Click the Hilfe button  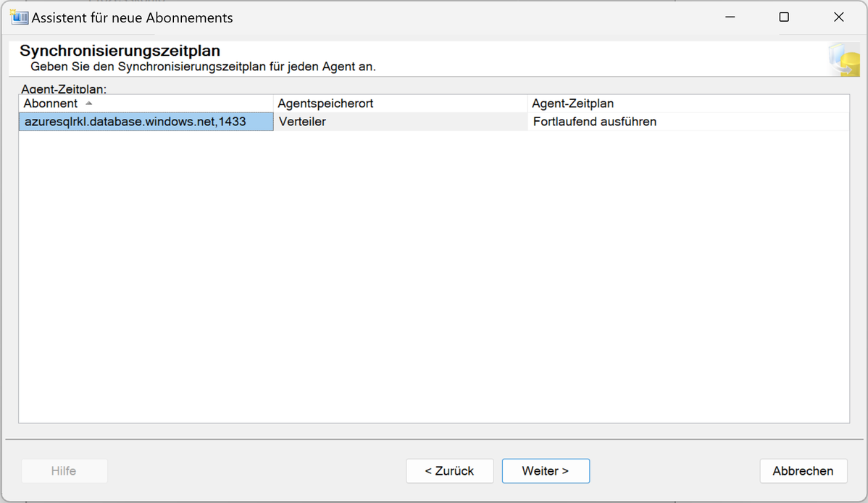tap(64, 471)
